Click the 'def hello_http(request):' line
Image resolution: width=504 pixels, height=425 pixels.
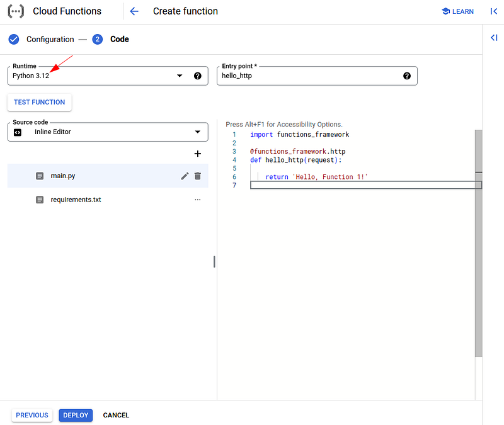(x=295, y=160)
